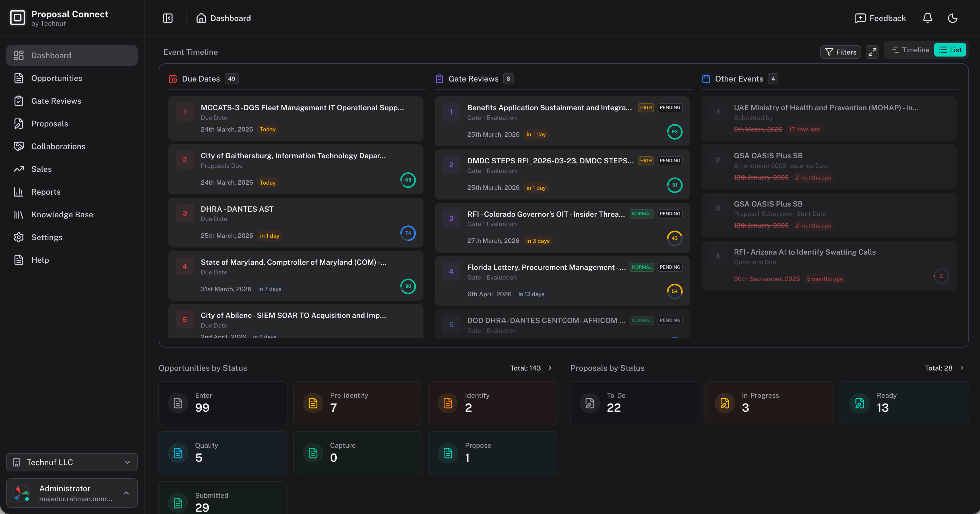The height and width of the screenshot is (514, 980).
Task: Collapse the Administrator account panel
Action: pos(126,493)
